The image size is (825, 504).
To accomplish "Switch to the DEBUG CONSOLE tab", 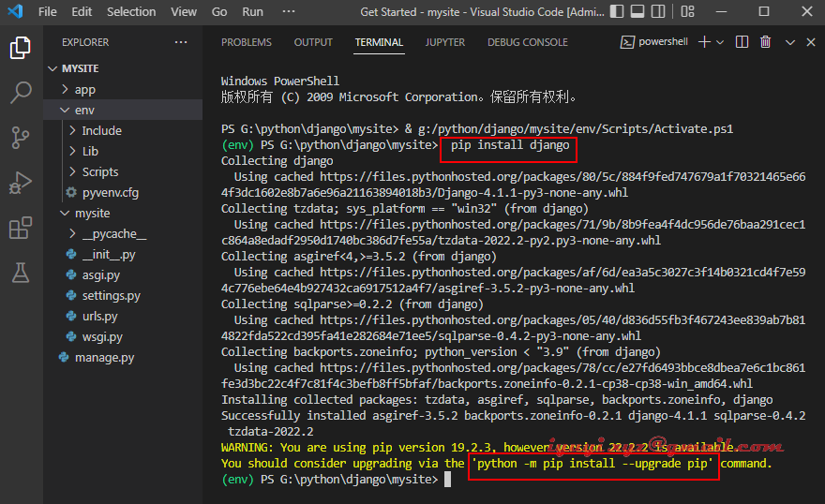I will tap(527, 42).
